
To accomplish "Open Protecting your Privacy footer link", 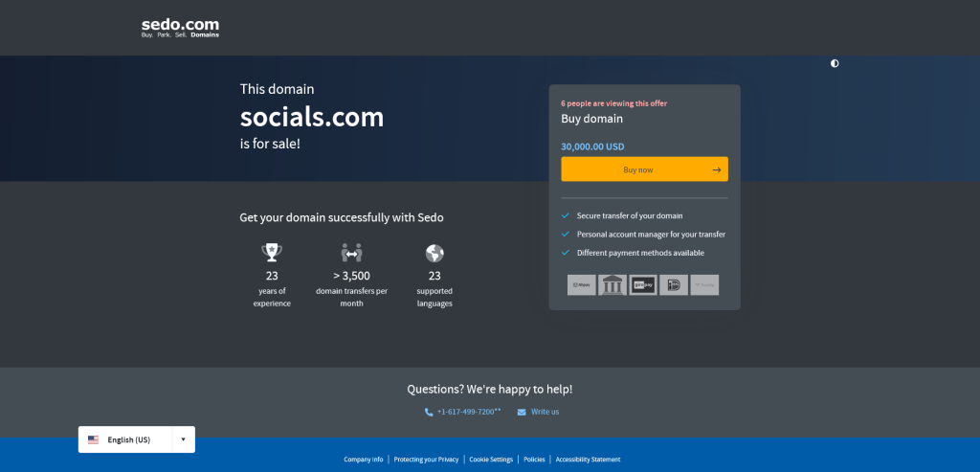I will coord(426,460).
